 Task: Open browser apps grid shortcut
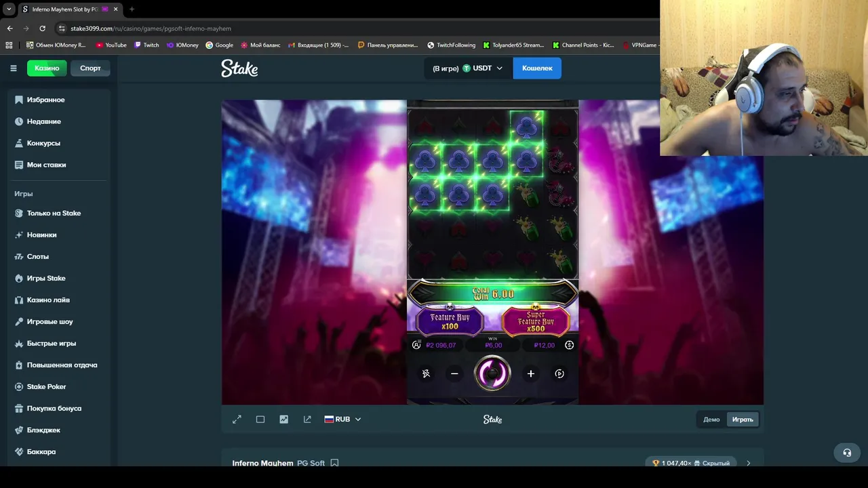9,45
